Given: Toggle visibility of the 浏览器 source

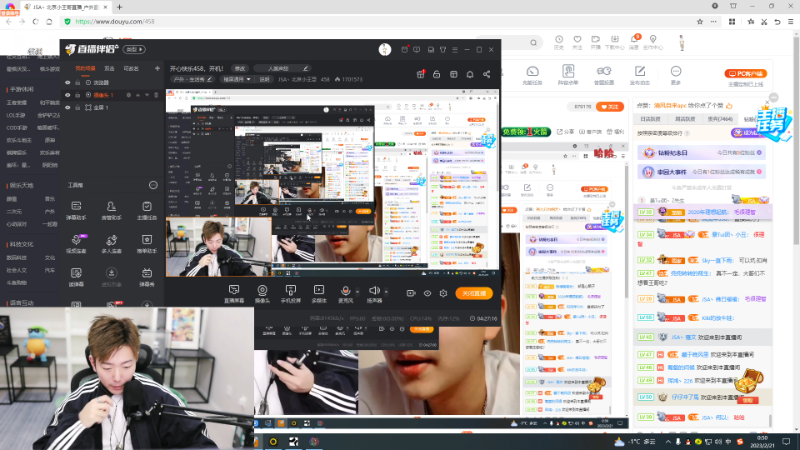Looking at the screenshot, I should (x=67, y=83).
